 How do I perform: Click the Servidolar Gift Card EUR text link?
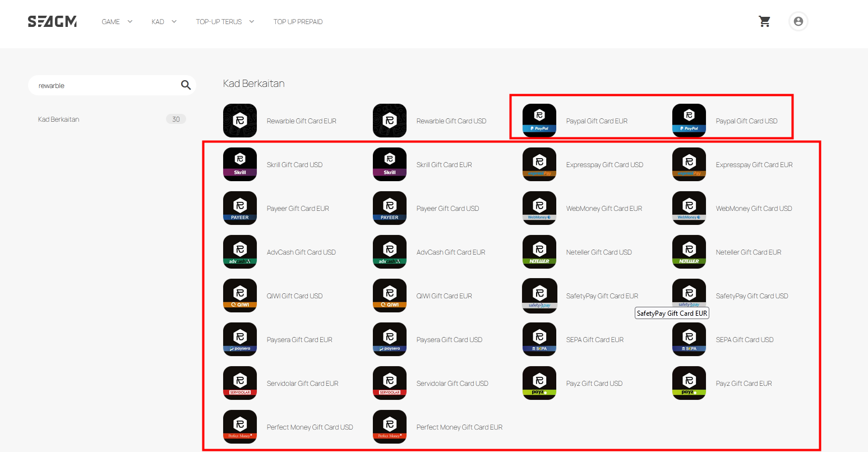click(x=302, y=384)
